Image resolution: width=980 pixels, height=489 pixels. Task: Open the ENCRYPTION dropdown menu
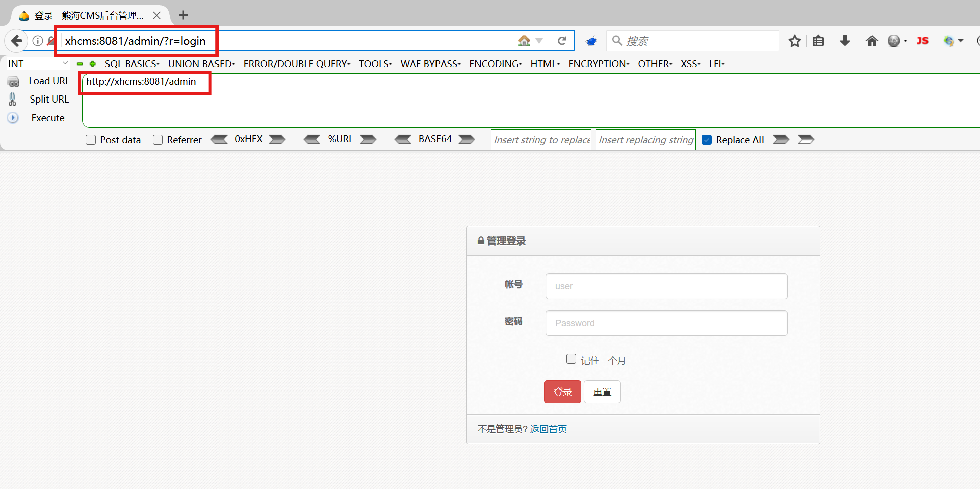[x=599, y=64]
